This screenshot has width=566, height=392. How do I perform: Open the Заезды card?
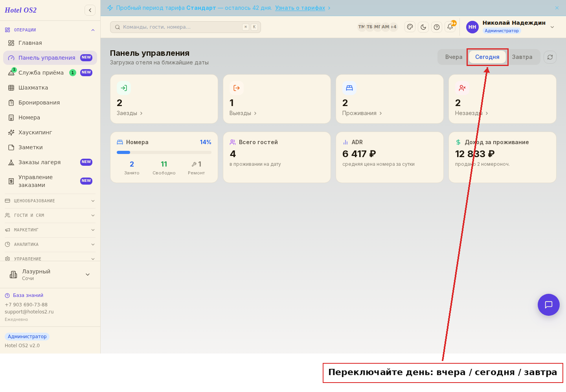click(x=164, y=99)
